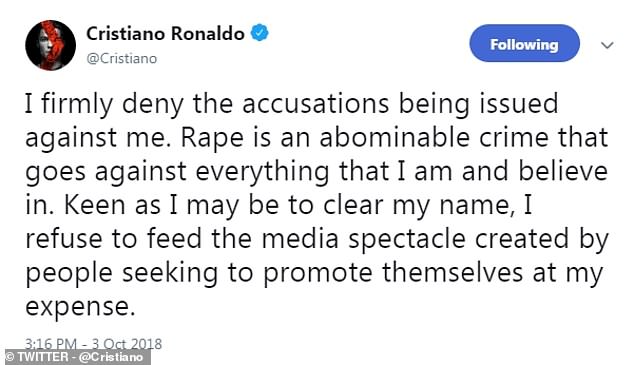Click the 3 Oct 2018 date text

[127, 344]
